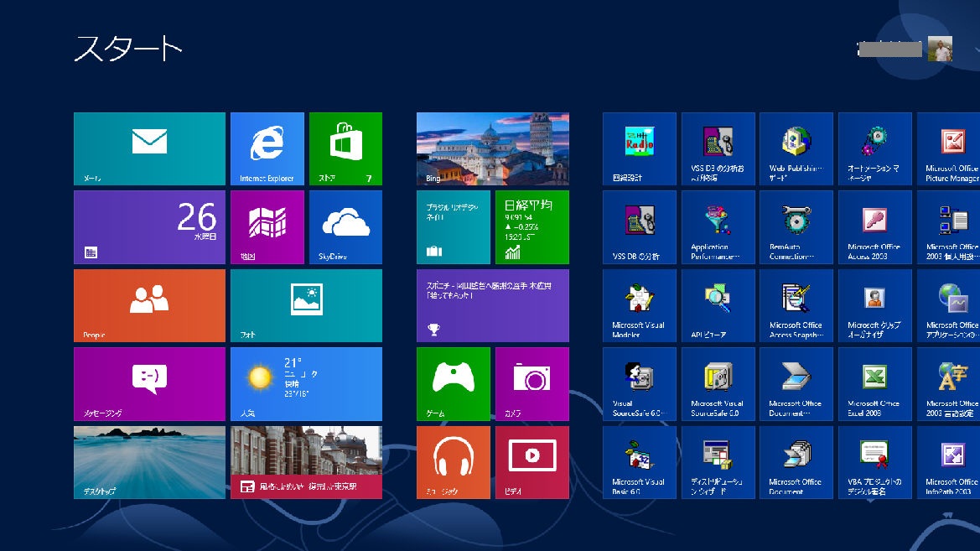This screenshot has width=980, height=551.
Task: Open the ストア (Store) tile
Action: [x=345, y=148]
